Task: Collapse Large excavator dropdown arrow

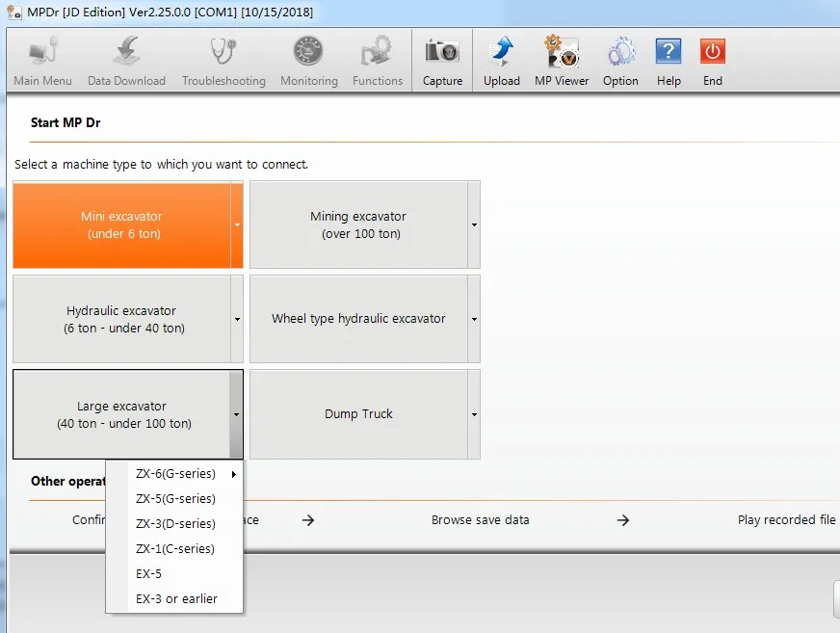Action: 236,414
